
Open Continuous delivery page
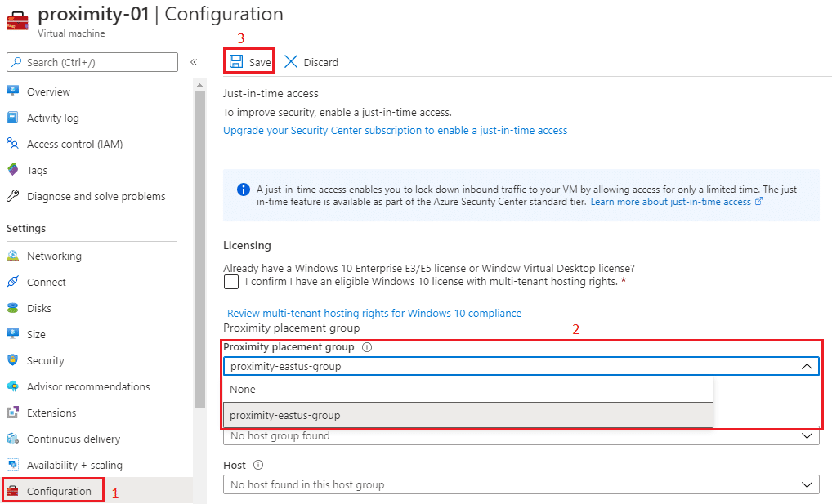pos(74,439)
